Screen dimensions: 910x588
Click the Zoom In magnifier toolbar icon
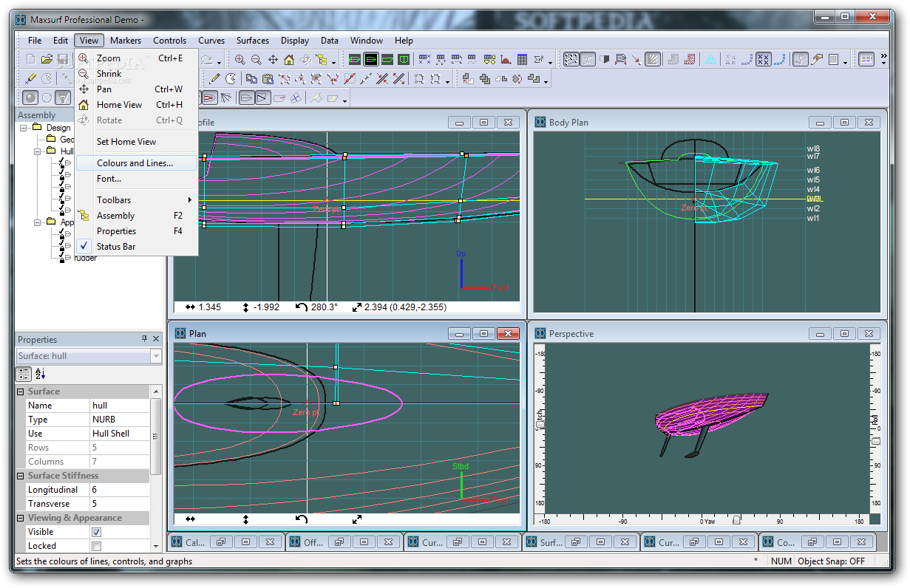240,60
